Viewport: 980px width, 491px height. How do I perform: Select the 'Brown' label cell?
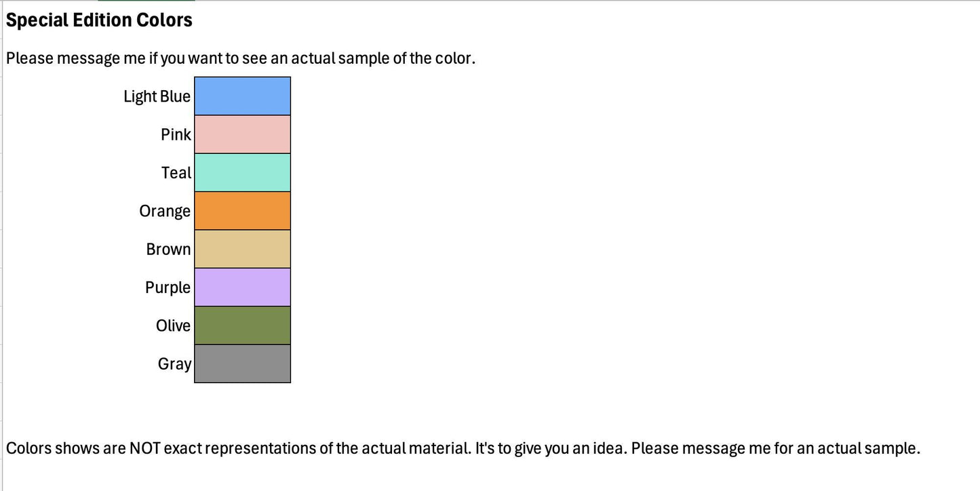click(168, 249)
